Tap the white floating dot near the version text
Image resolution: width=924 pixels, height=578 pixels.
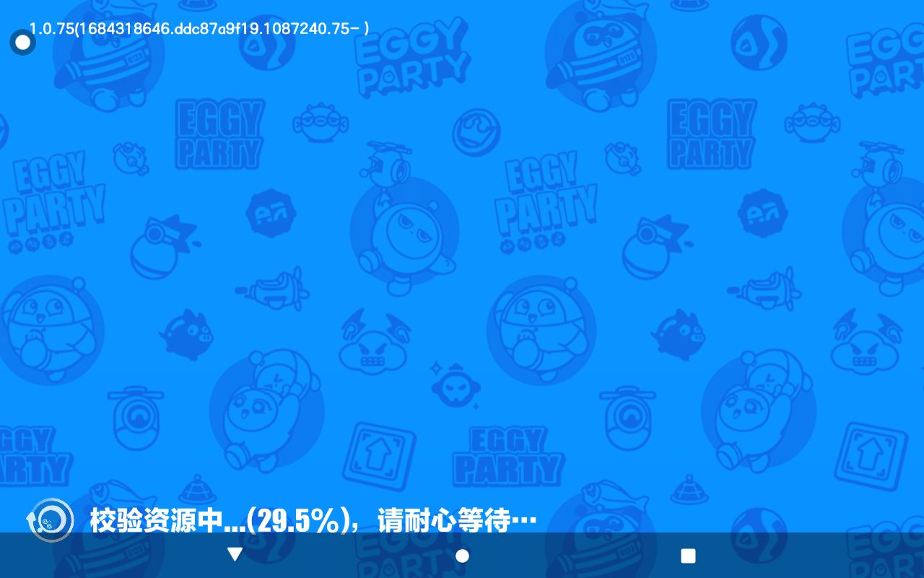click(22, 43)
